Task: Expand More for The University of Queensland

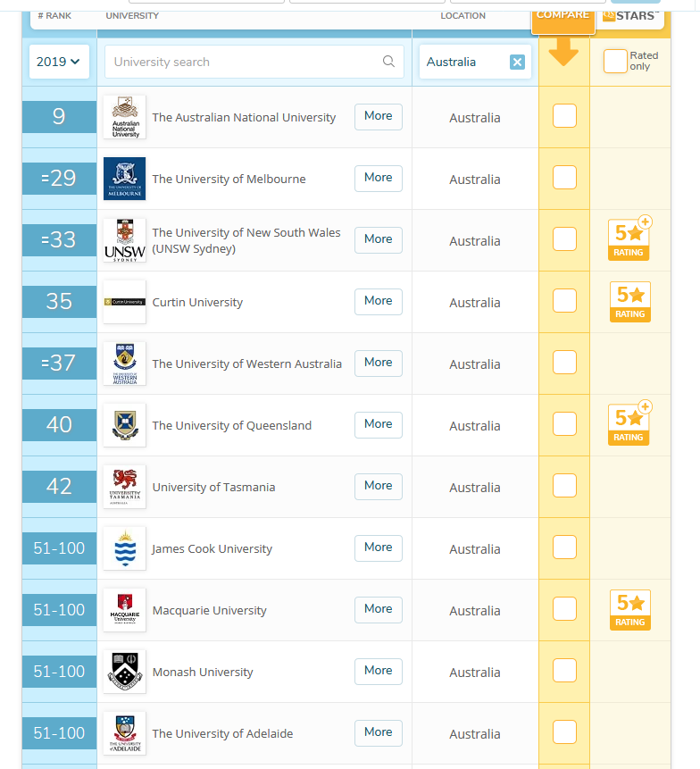Action: coord(379,425)
